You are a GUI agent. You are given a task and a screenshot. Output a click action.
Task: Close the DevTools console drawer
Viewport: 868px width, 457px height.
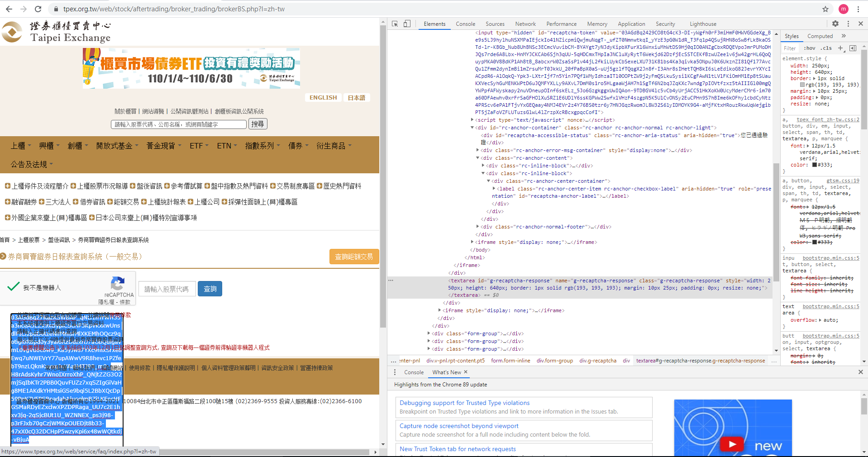pyautogui.click(x=861, y=372)
